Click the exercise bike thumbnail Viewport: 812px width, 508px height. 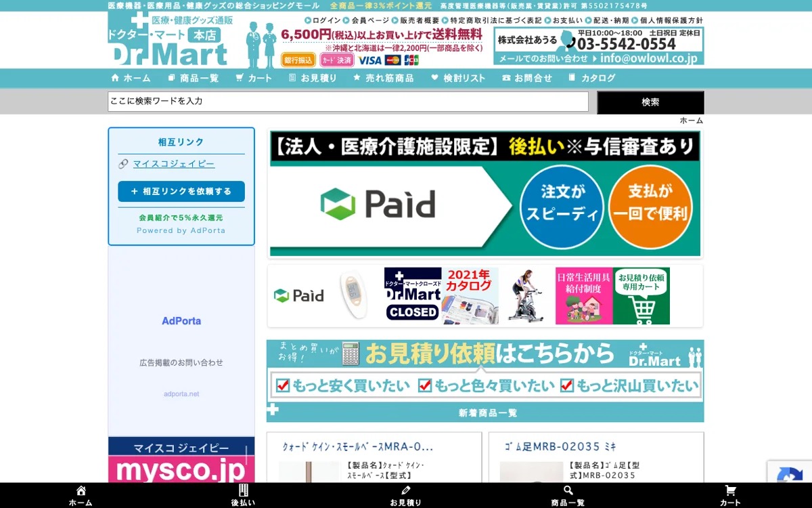tap(527, 296)
